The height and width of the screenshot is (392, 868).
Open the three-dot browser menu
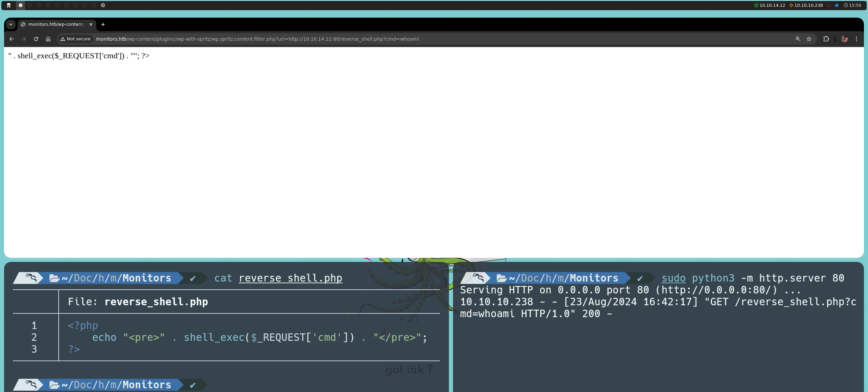click(x=856, y=39)
